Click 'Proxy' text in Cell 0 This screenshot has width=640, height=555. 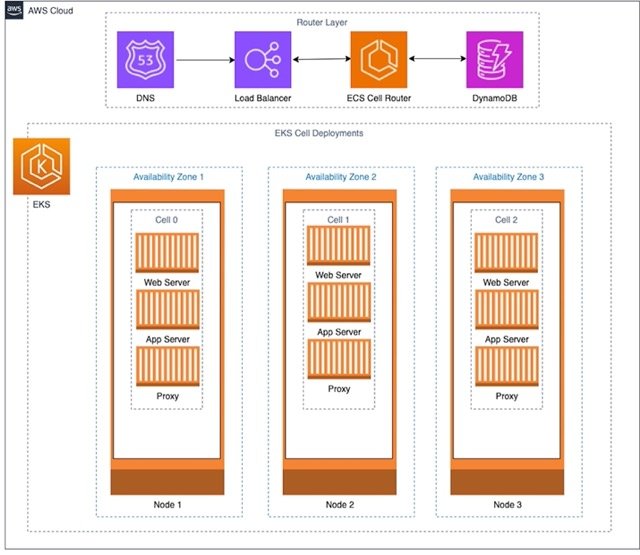[x=168, y=396]
